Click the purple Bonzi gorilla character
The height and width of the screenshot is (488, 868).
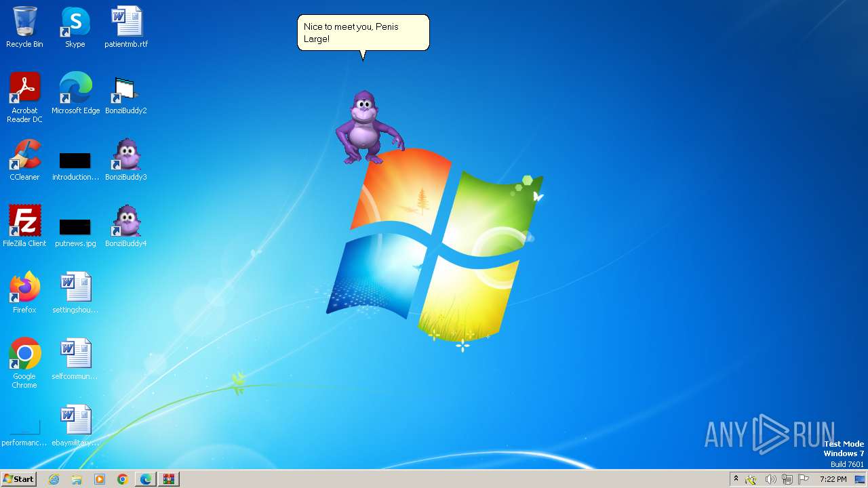click(x=368, y=127)
